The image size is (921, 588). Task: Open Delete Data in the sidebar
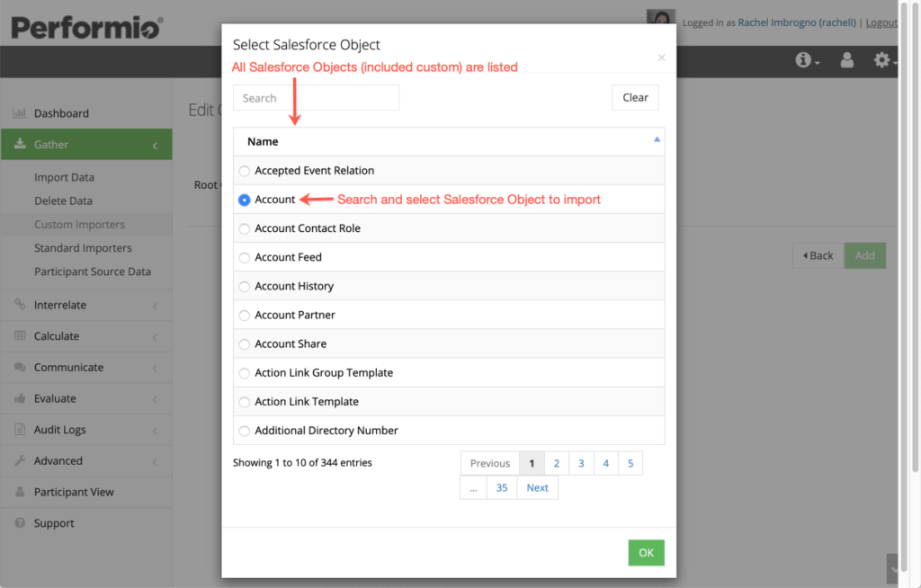[x=64, y=200]
